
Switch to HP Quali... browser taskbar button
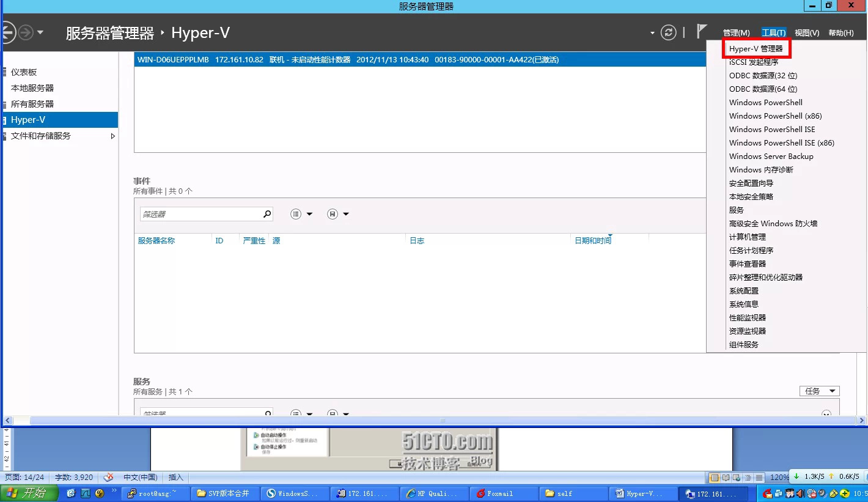[x=434, y=493]
